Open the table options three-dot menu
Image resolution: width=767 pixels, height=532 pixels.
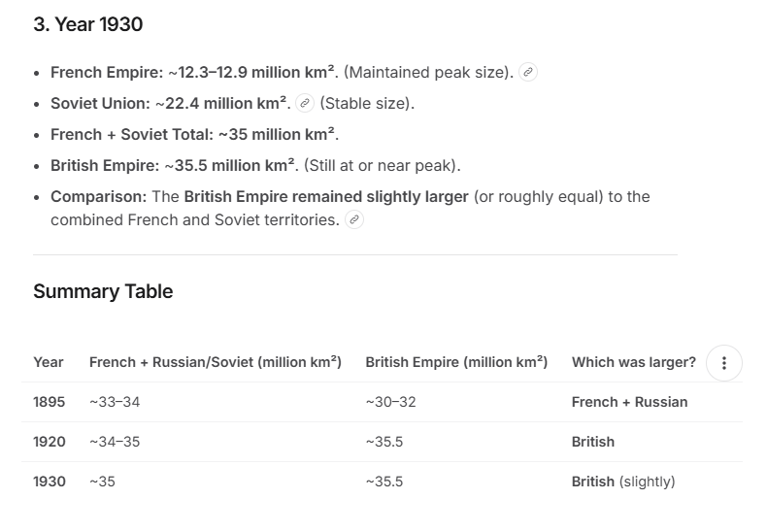coord(724,363)
